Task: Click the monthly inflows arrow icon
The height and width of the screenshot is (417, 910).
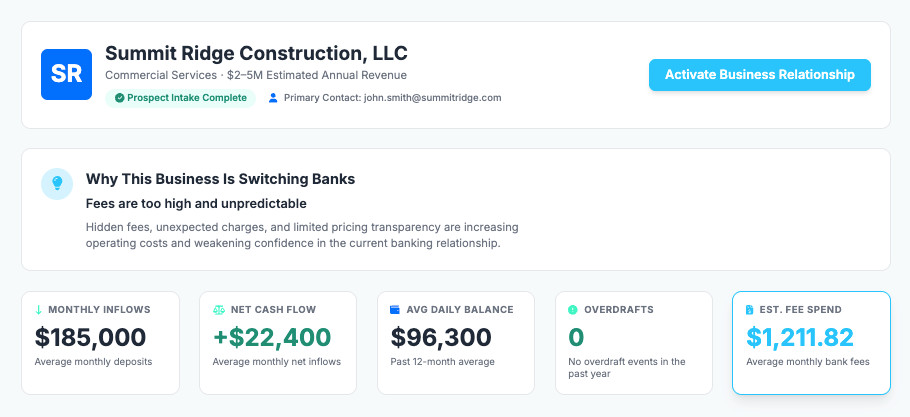Action: 39,310
